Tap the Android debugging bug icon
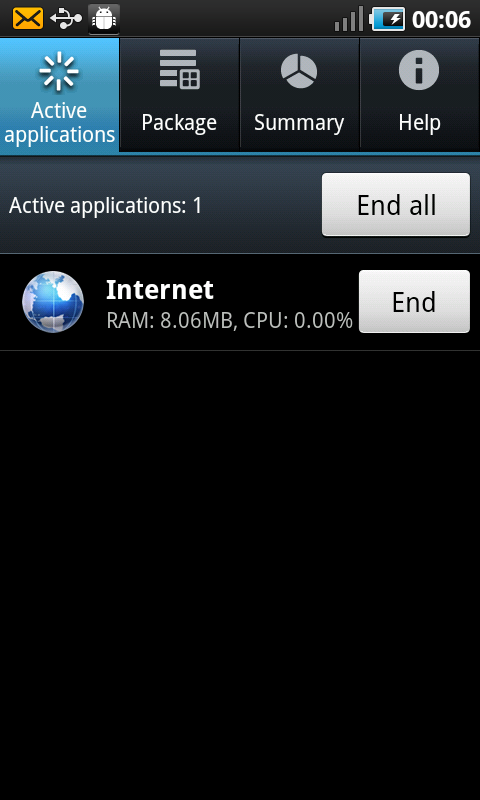The width and height of the screenshot is (480, 800). pos(104,19)
